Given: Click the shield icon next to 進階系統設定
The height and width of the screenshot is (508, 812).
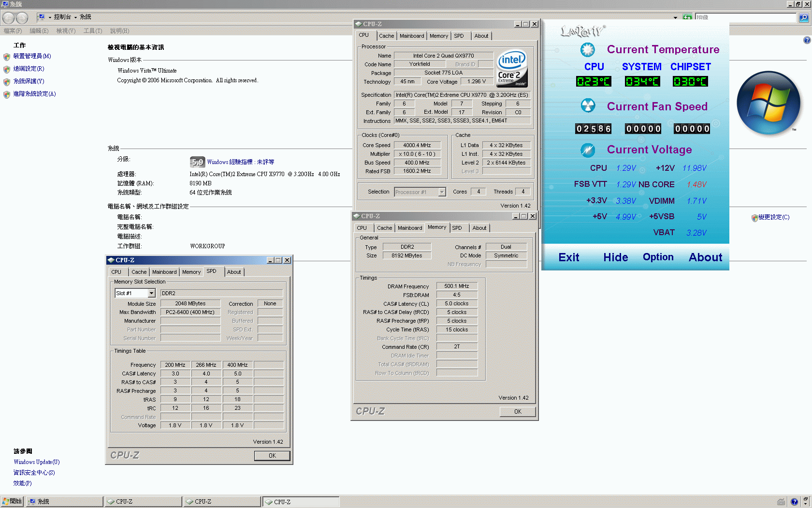Looking at the screenshot, I should point(7,94).
